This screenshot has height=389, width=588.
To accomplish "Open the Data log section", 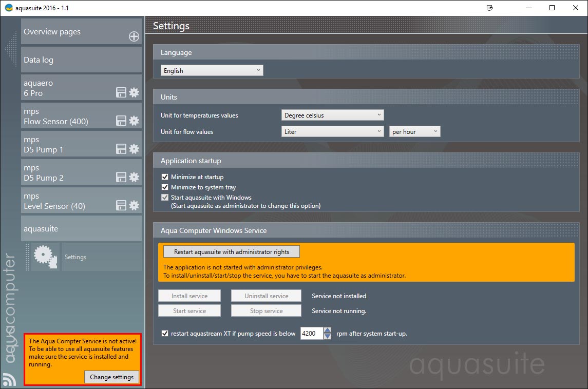I will click(81, 60).
